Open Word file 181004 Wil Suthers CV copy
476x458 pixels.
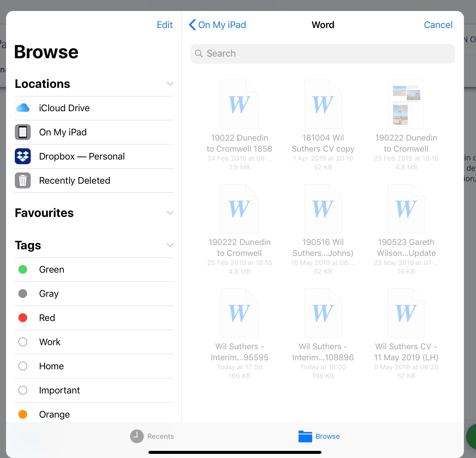tap(323, 104)
